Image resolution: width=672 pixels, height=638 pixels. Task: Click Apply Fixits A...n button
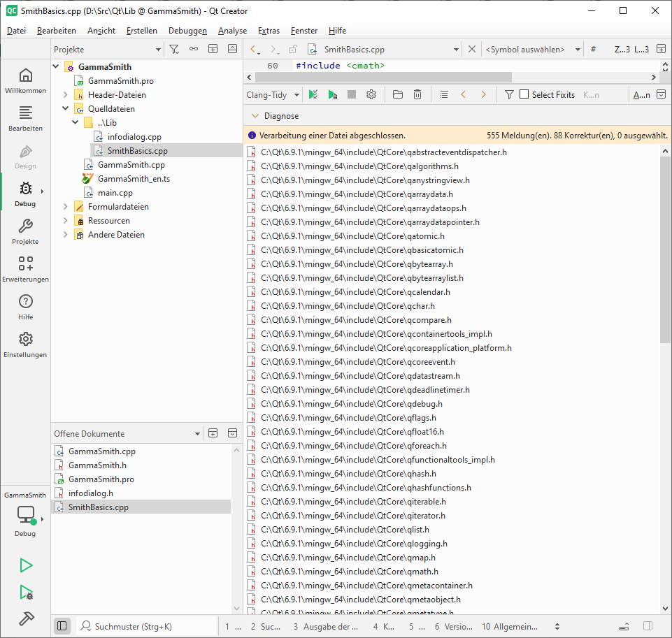pos(641,94)
